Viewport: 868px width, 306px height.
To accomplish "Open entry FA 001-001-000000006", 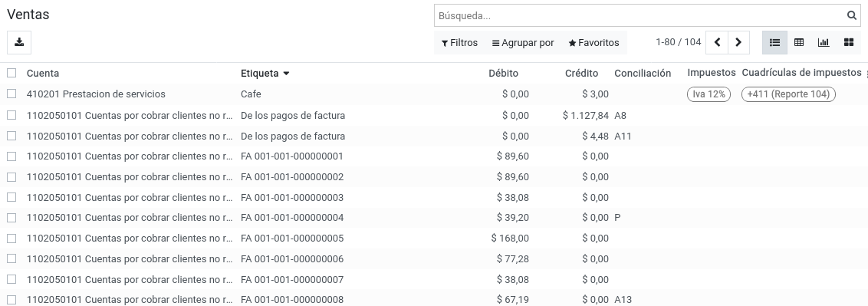I will (x=291, y=258).
